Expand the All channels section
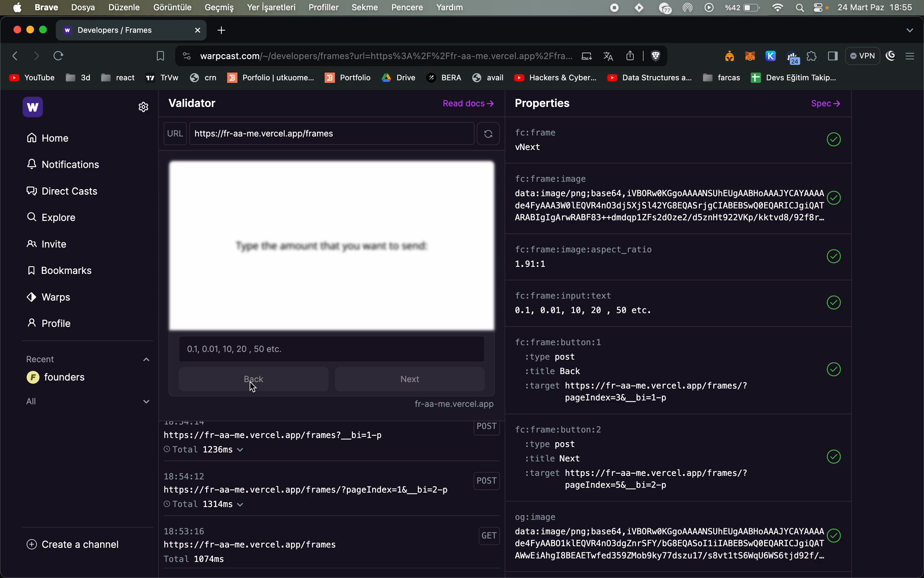The image size is (924, 578). tap(146, 401)
